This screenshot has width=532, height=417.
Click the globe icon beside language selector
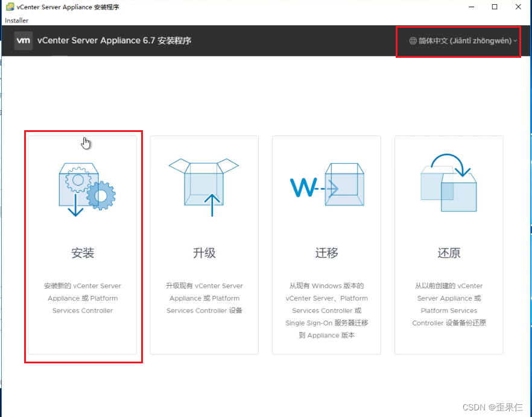click(413, 41)
